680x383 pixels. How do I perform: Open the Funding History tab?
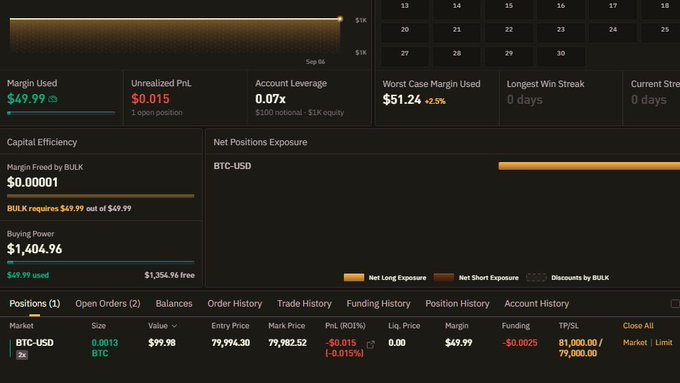click(378, 304)
